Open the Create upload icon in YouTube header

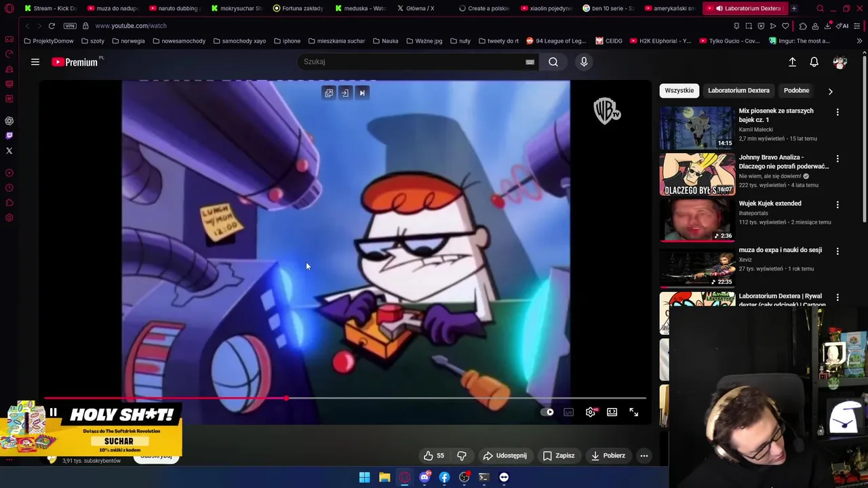tap(792, 62)
